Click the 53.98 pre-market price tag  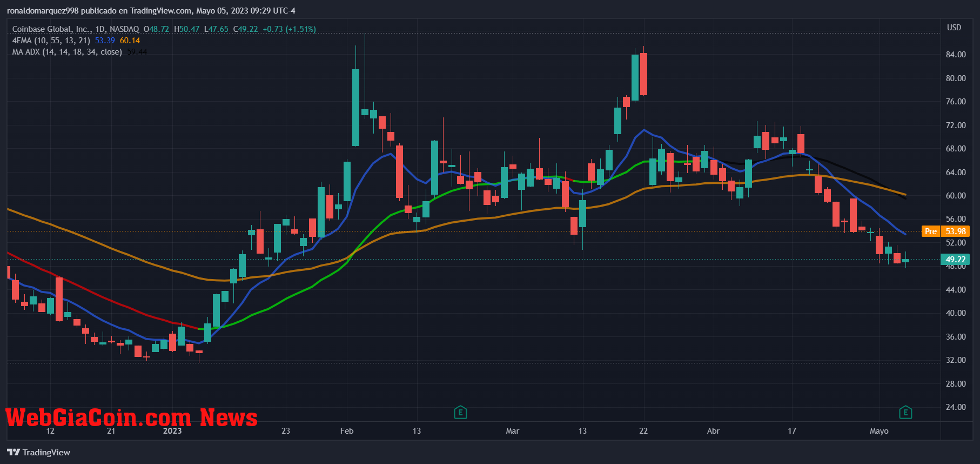pyautogui.click(x=956, y=231)
